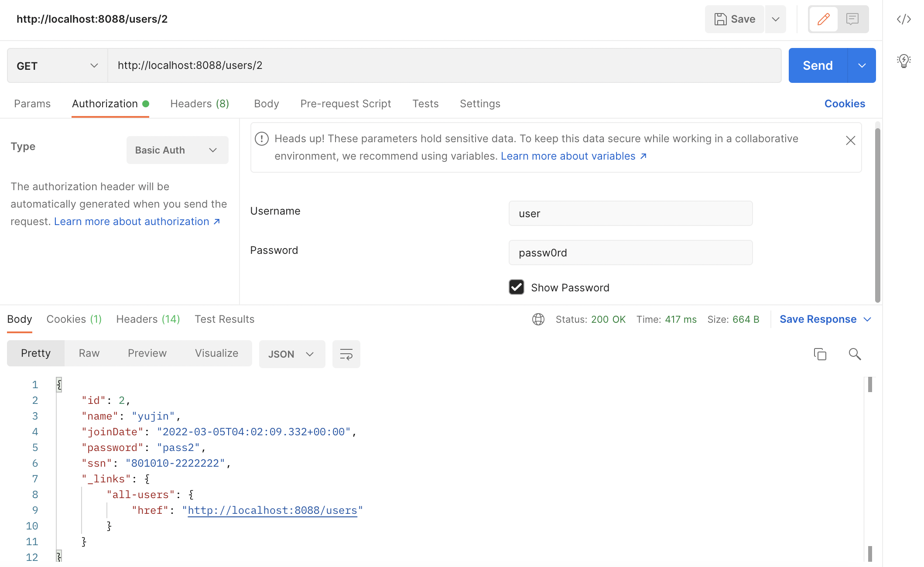Open the GET method dropdown

[57, 65]
